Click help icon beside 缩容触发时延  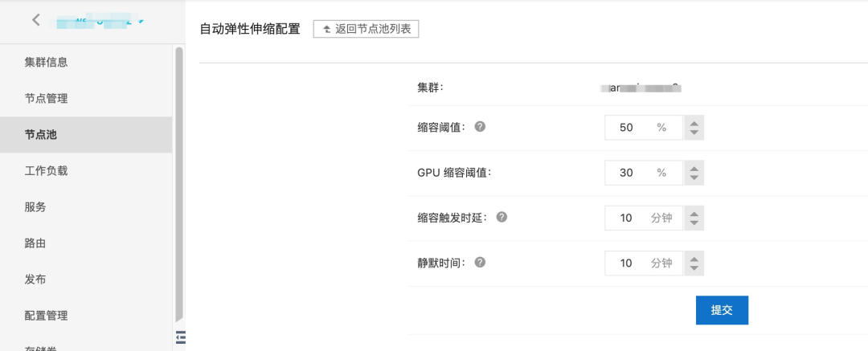tap(502, 217)
